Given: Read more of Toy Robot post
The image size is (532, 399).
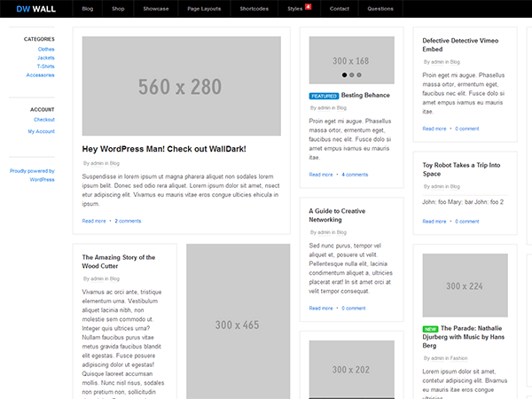Looking at the screenshot, I should (x=434, y=222).
